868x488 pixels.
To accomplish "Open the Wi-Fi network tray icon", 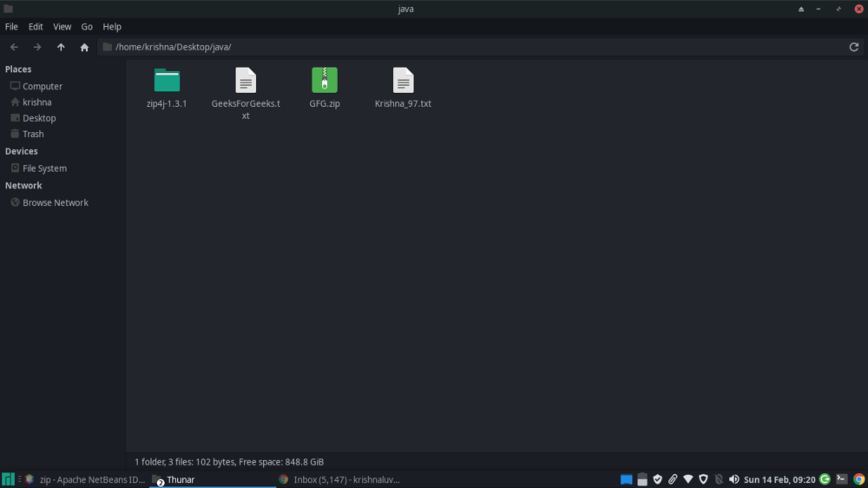I will [688, 479].
